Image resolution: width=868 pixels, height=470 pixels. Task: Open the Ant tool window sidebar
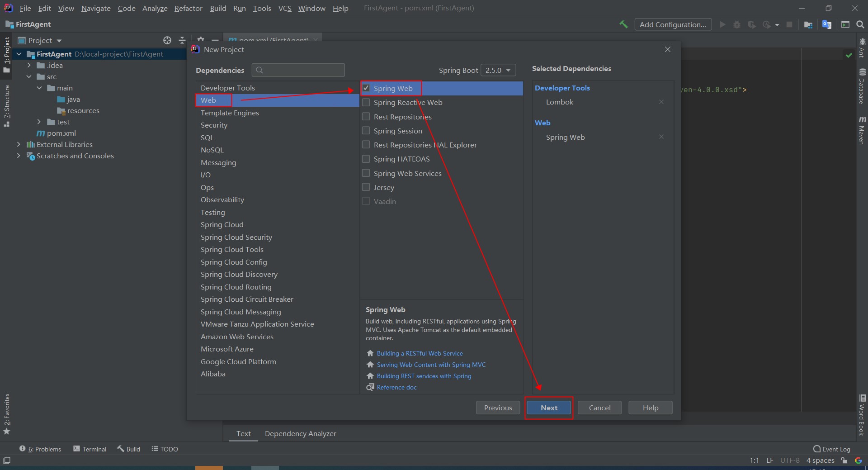tap(862, 47)
